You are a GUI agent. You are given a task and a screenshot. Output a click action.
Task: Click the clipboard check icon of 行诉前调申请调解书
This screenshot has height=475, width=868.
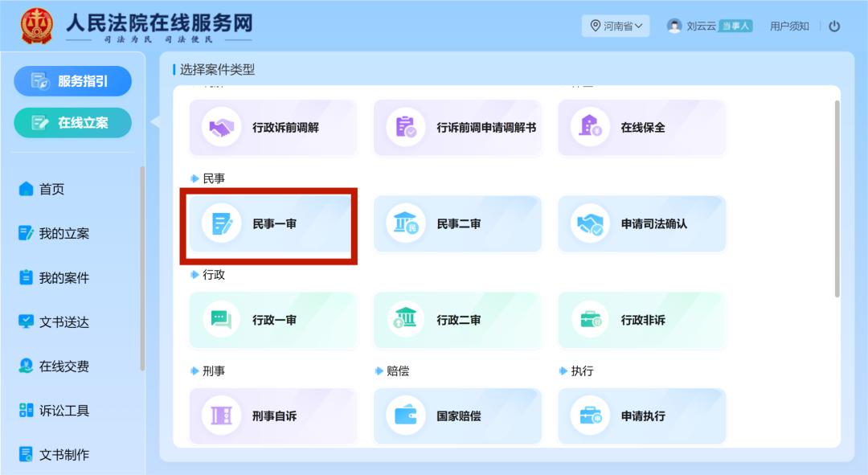(406, 127)
